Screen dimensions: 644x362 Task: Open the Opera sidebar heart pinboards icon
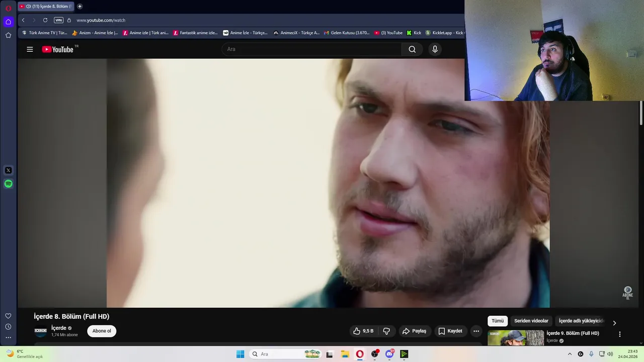point(8,316)
